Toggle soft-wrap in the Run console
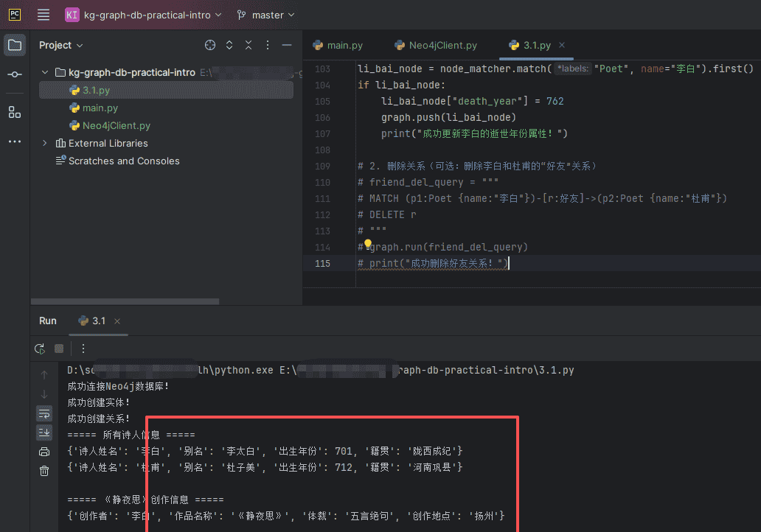This screenshot has height=532, width=761. click(x=44, y=414)
